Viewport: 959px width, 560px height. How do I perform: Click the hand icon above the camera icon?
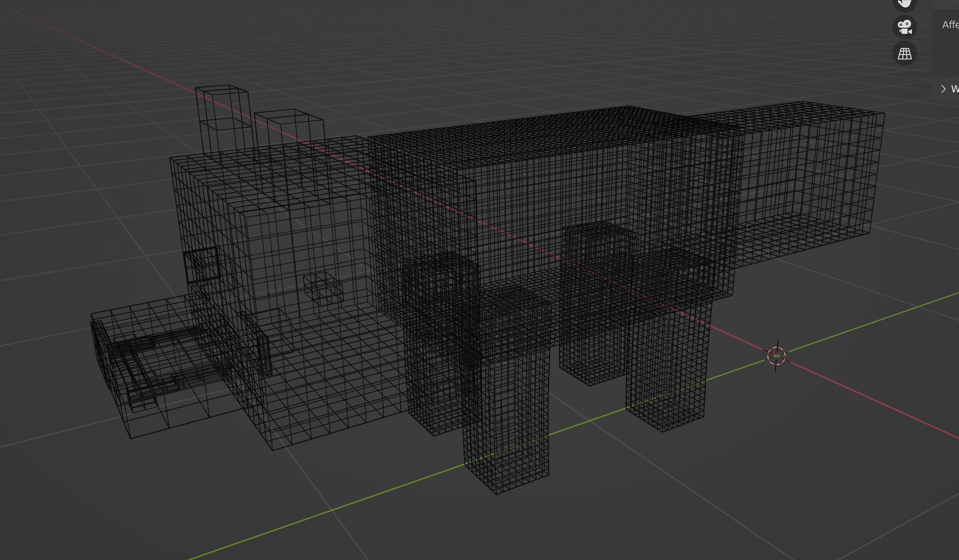905,4
